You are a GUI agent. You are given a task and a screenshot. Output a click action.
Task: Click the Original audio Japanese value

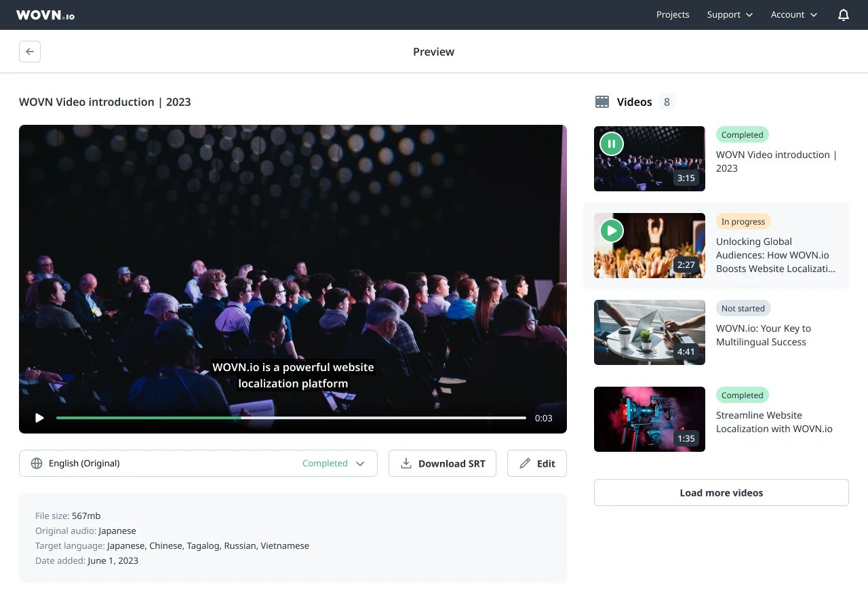(117, 531)
